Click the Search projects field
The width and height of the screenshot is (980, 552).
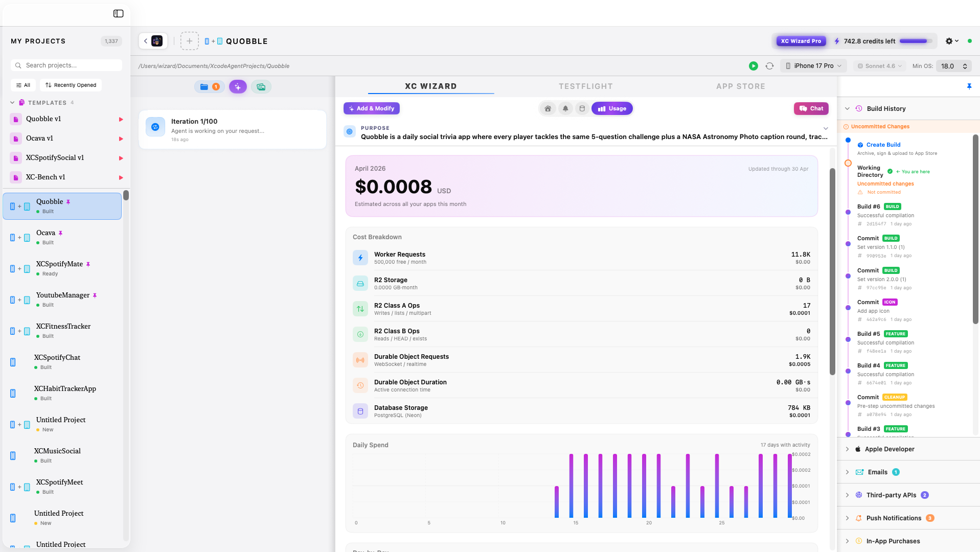coord(66,65)
